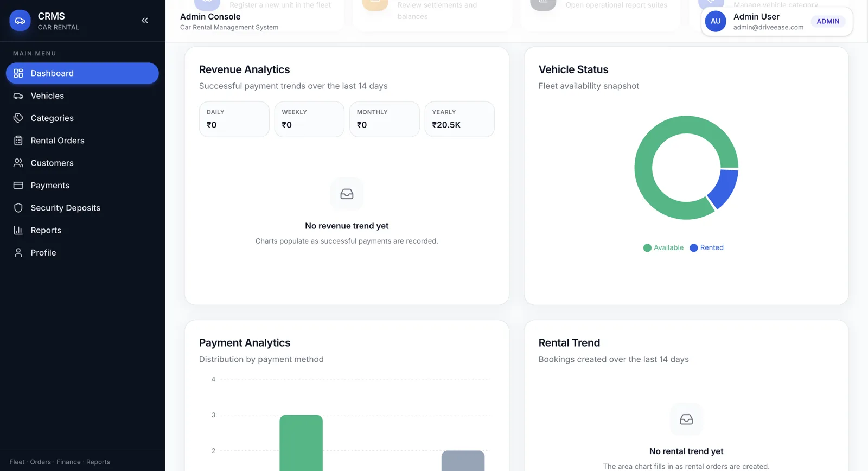Viewport: 868px width, 471px height.
Task: Click the gray bar in Payment Analytics
Action: (463, 461)
